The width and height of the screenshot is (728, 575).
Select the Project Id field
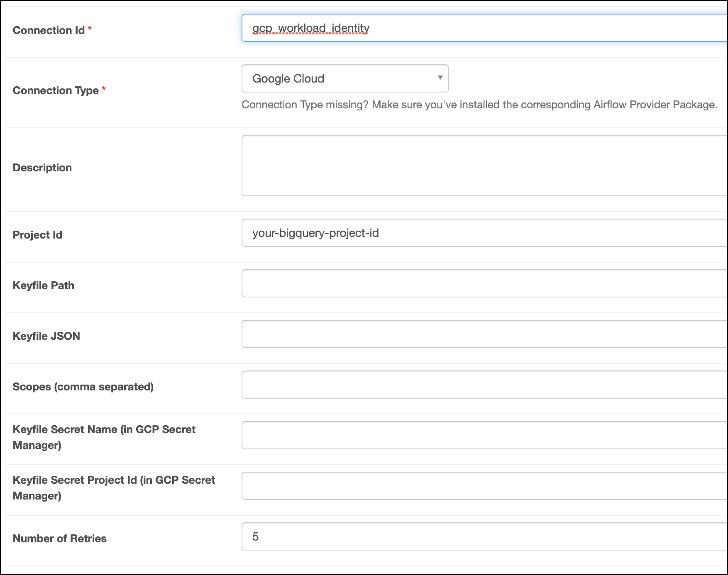457,233
